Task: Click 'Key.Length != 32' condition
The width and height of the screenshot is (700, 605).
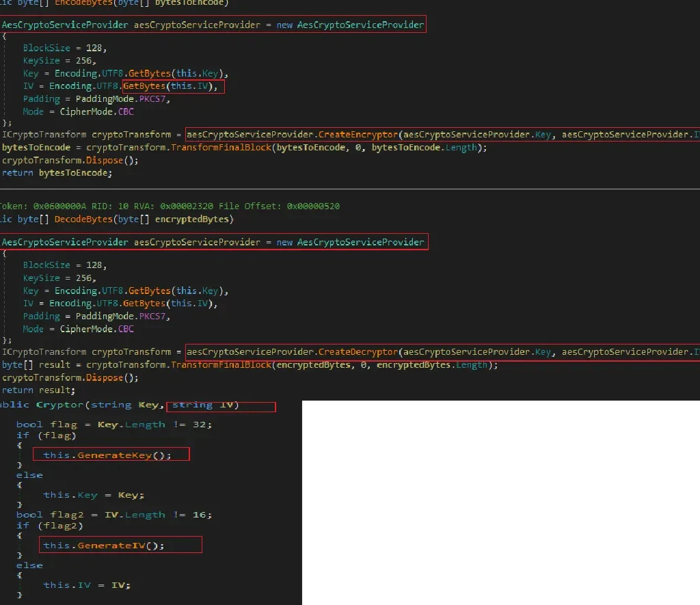Action: pos(151,425)
